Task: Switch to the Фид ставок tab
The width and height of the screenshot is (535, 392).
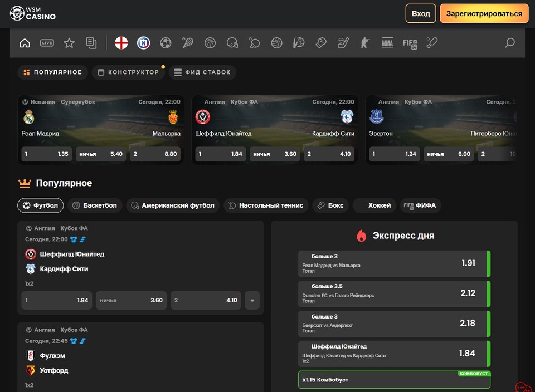Action: [x=202, y=72]
